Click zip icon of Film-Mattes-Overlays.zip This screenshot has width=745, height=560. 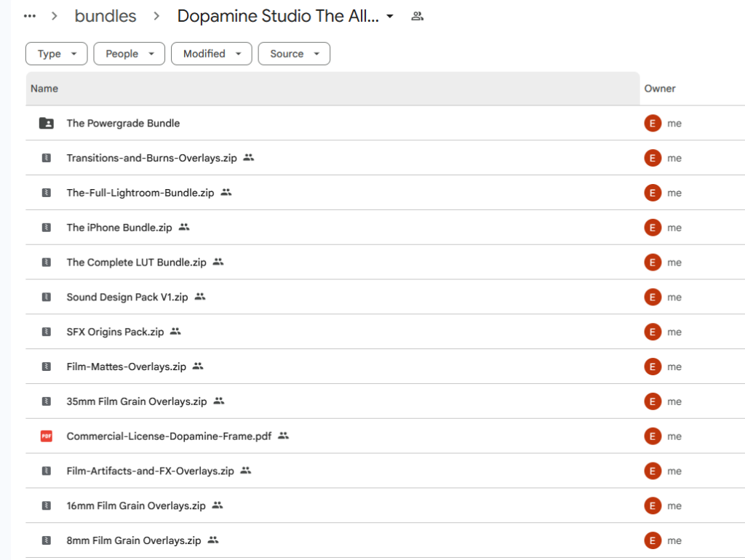(46, 367)
